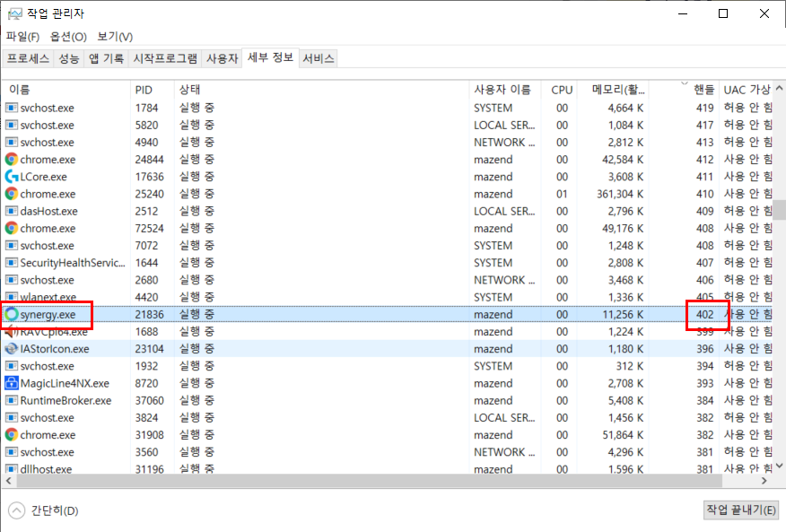Sort by the PID column header
786x532 pixels.
[x=153, y=90]
